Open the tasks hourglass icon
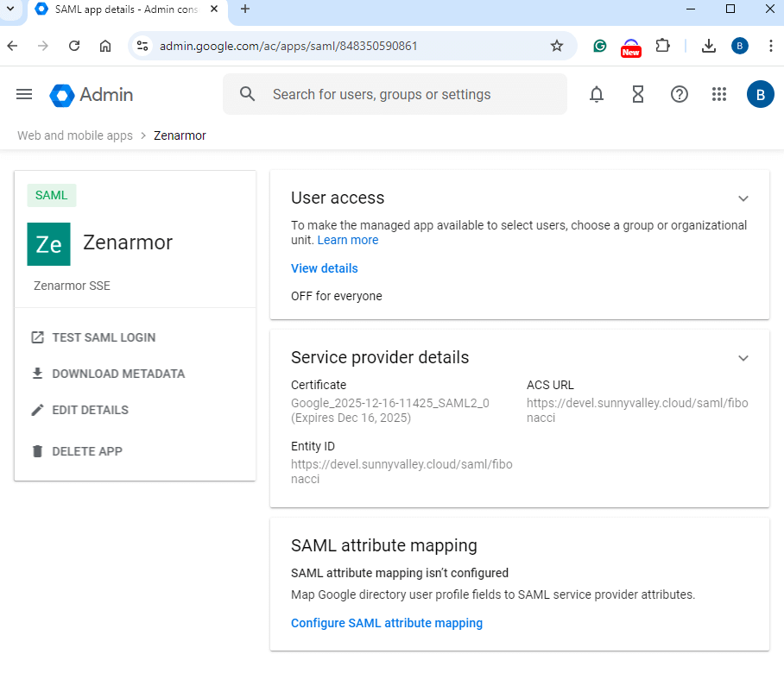This screenshot has height=673, width=784. [638, 94]
